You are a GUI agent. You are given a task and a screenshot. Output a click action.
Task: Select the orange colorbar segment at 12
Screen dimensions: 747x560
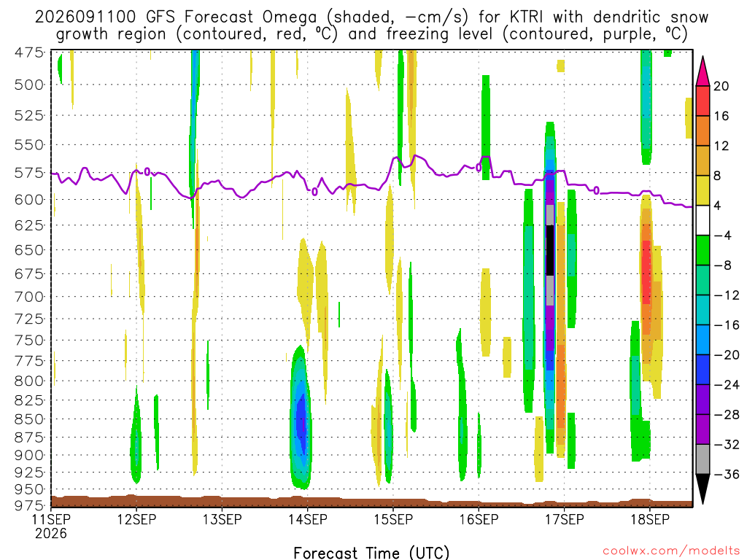point(703,131)
